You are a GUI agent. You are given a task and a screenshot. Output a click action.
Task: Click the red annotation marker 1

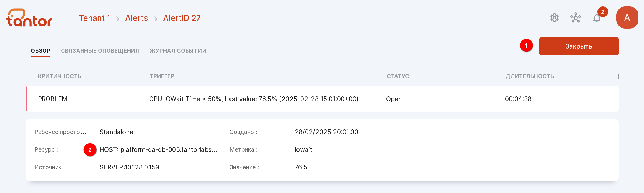pos(526,45)
